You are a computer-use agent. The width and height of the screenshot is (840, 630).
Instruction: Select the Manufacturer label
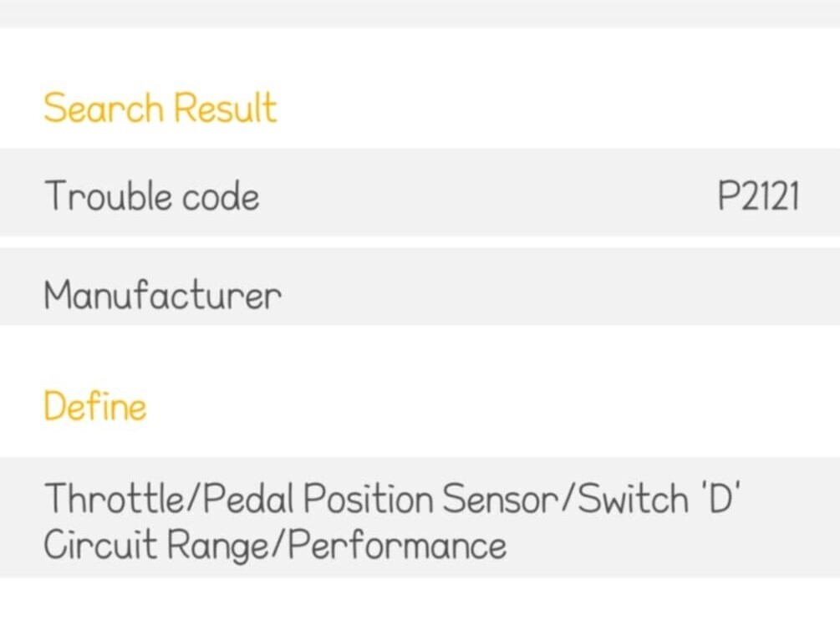(x=163, y=295)
